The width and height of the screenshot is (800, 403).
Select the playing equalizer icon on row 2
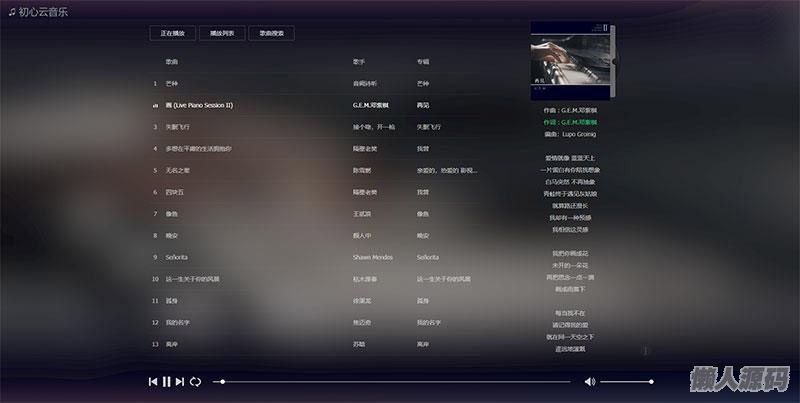point(155,106)
